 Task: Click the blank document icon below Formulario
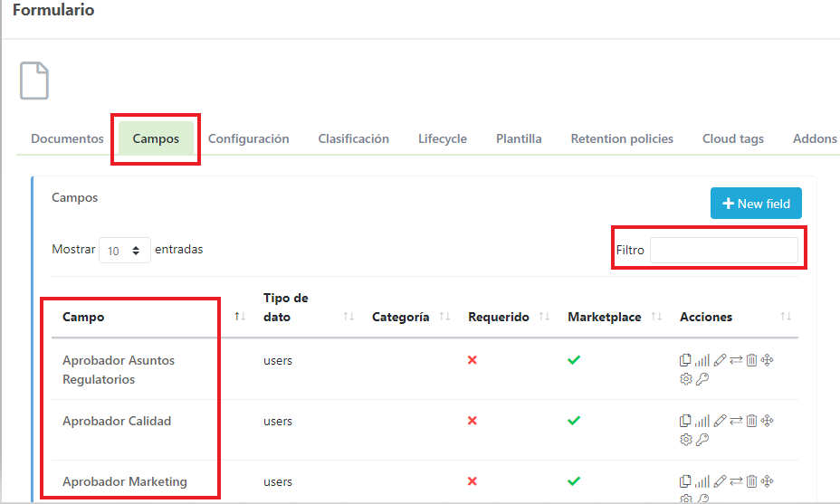[x=34, y=81]
